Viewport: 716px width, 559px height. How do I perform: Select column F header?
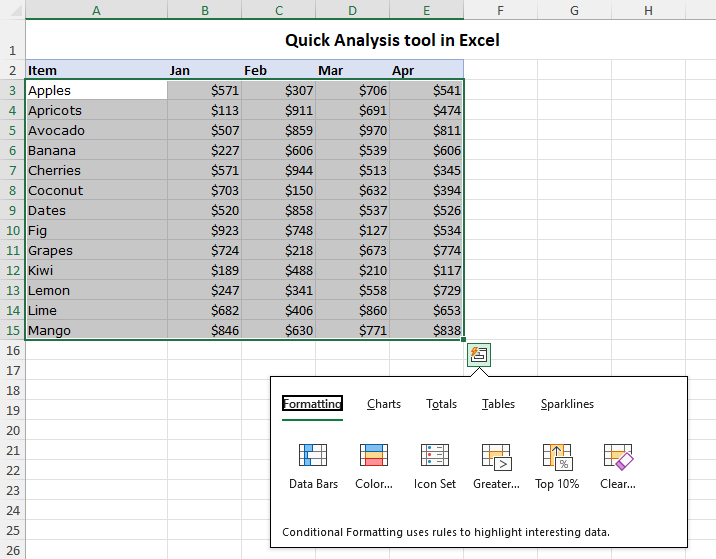[500, 10]
